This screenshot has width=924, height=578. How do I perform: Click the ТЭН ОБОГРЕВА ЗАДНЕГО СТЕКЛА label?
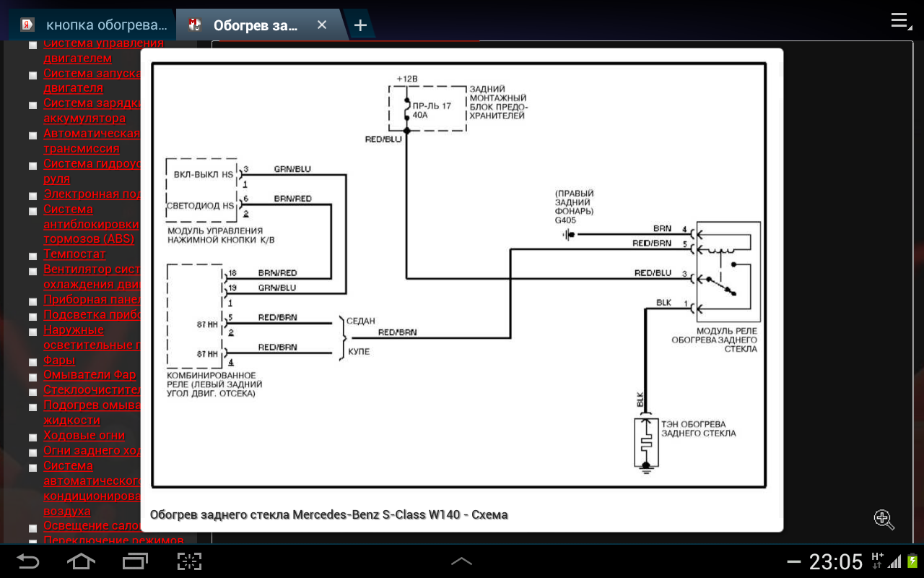(698, 428)
